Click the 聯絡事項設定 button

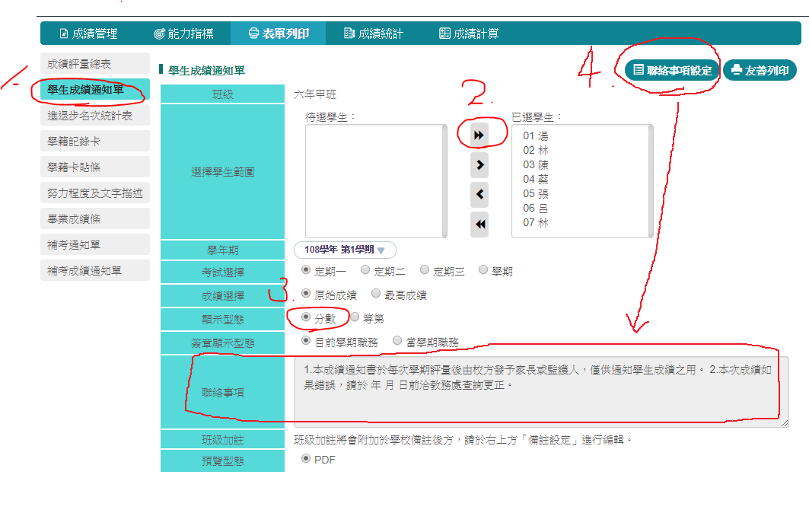(672, 70)
